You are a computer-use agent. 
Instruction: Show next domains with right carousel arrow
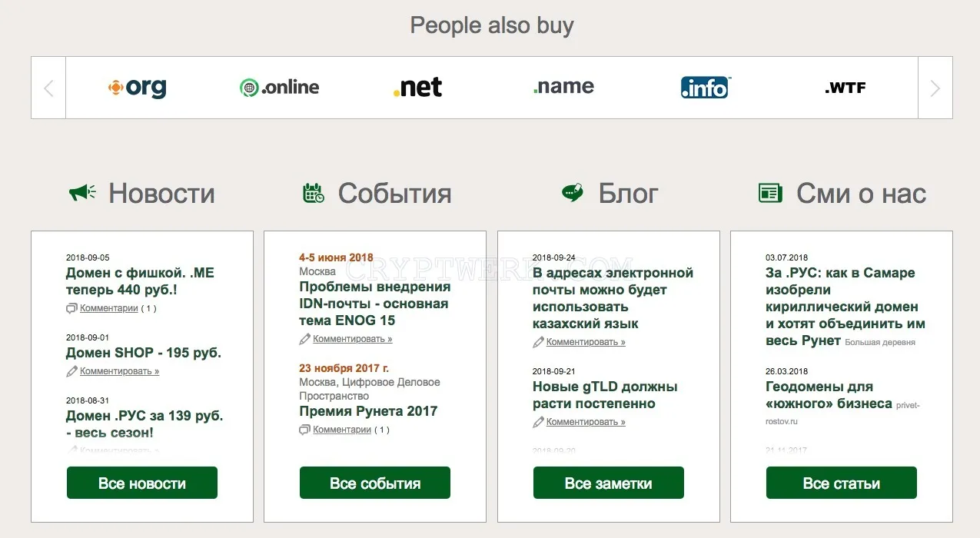(935, 88)
